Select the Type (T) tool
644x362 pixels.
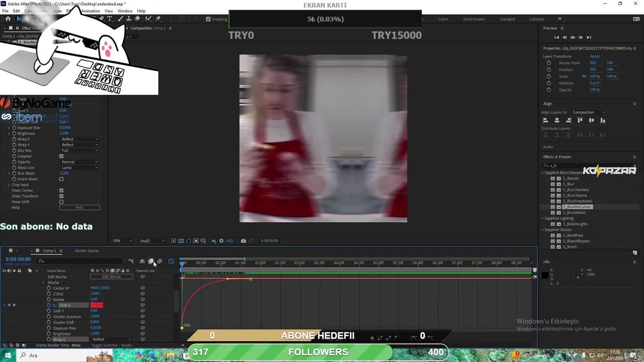[x=110, y=19]
